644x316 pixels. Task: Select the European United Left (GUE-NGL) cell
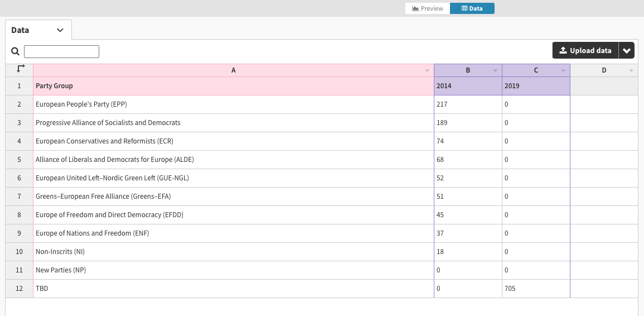(233, 178)
